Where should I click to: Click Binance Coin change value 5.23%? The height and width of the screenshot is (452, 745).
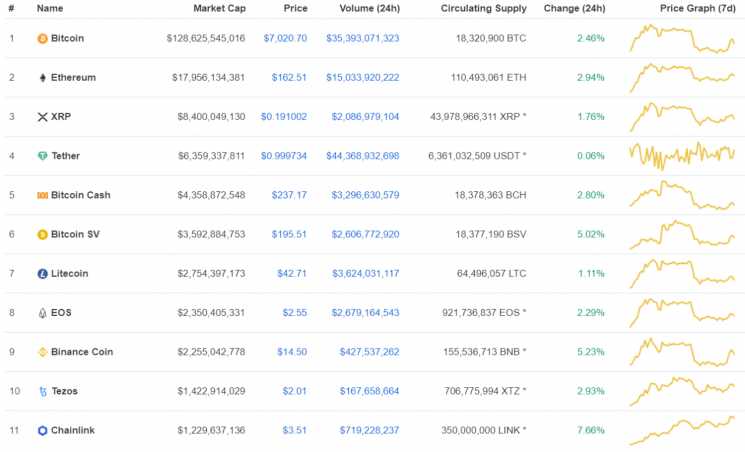[591, 352]
